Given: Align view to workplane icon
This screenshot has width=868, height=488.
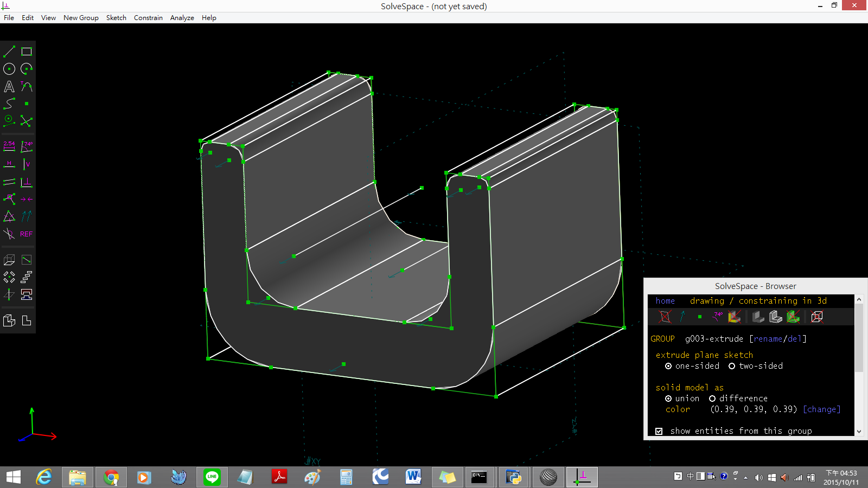Looking at the screenshot, I should (27, 320).
